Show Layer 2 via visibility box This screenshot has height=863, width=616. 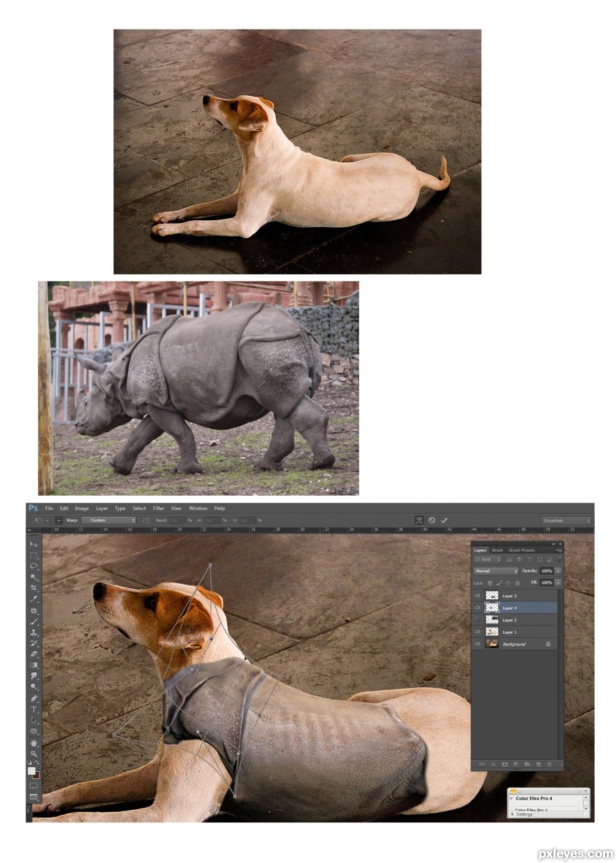[477, 619]
